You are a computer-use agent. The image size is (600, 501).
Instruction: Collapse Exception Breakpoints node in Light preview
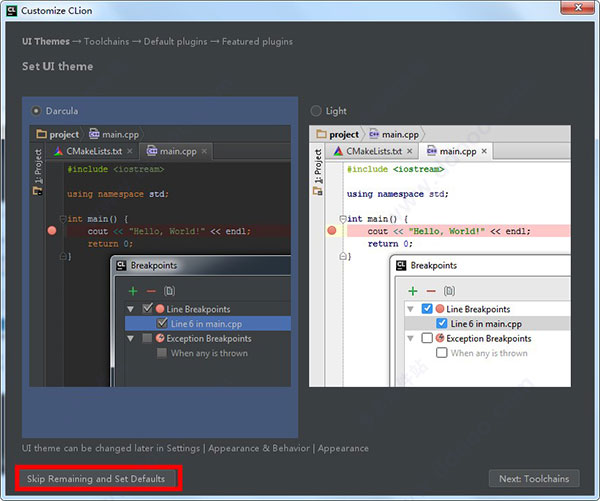tap(411, 338)
